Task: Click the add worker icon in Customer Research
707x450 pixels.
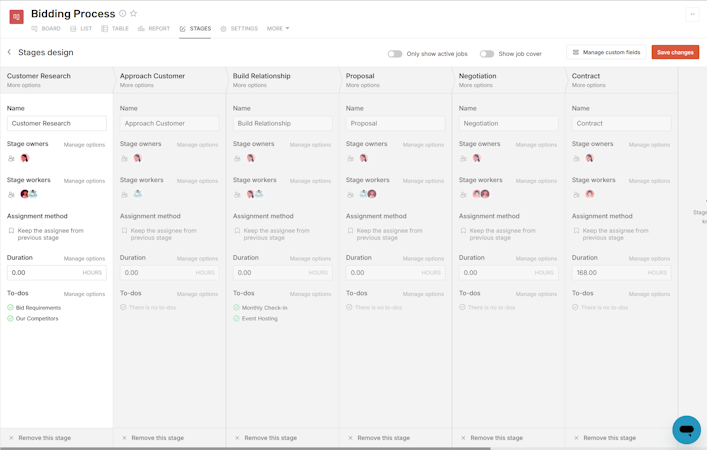Action: (12, 194)
